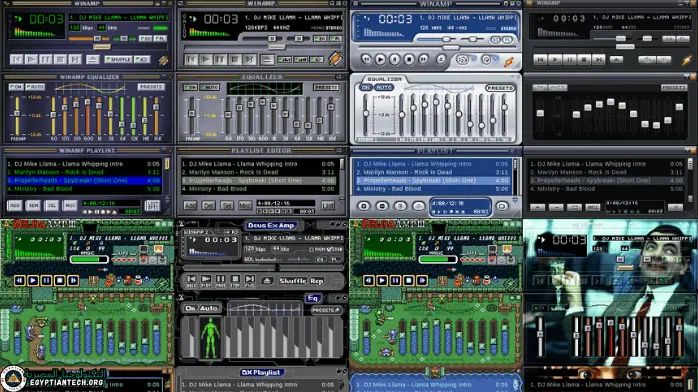Open the MISC menu in the Winamp Playlist window
698x392 pixels.
(x=70, y=206)
